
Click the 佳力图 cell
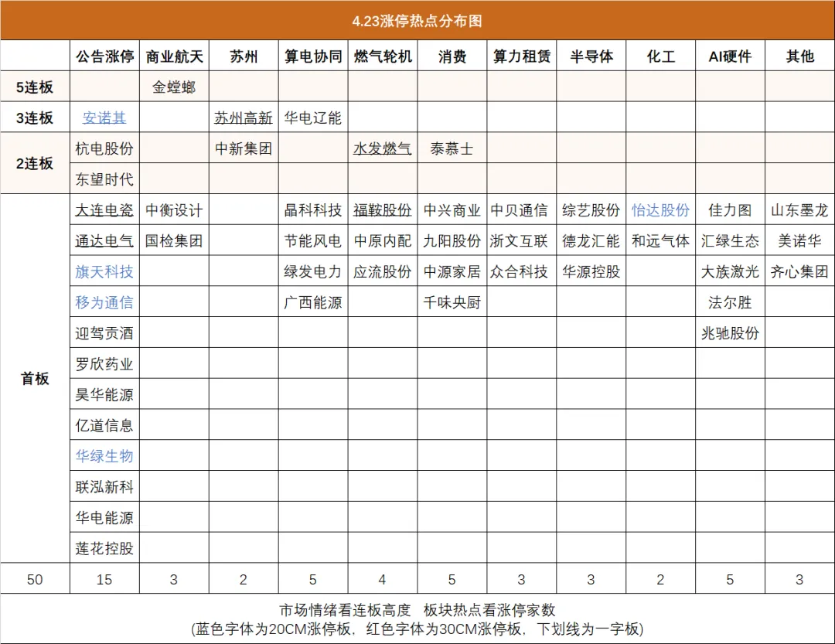(730, 210)
